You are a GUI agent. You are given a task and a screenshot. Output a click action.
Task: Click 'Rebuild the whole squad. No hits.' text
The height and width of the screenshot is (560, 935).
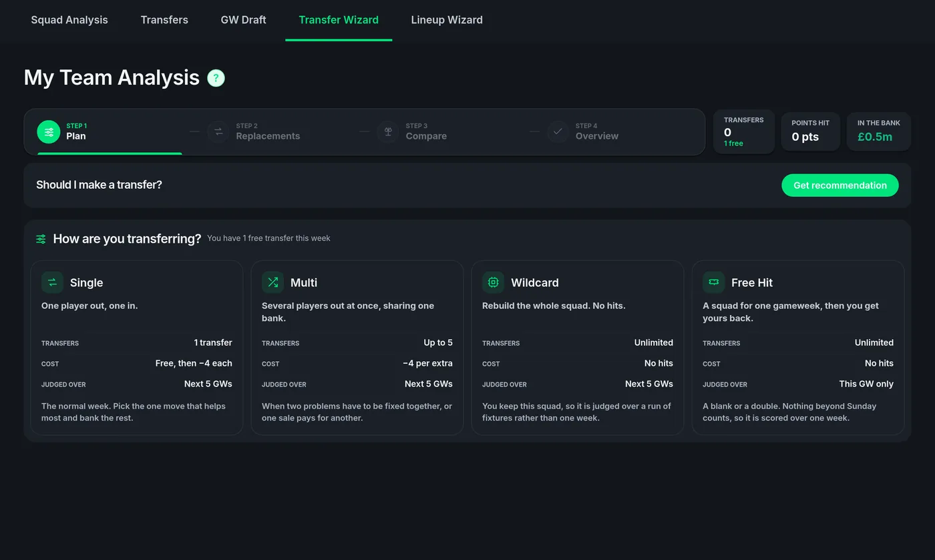pos(554,306)
